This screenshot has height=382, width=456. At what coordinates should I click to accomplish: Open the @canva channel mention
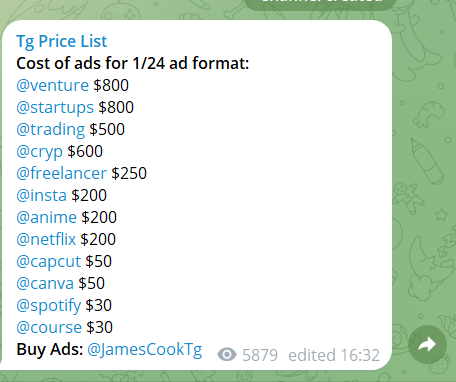point(45,283)
